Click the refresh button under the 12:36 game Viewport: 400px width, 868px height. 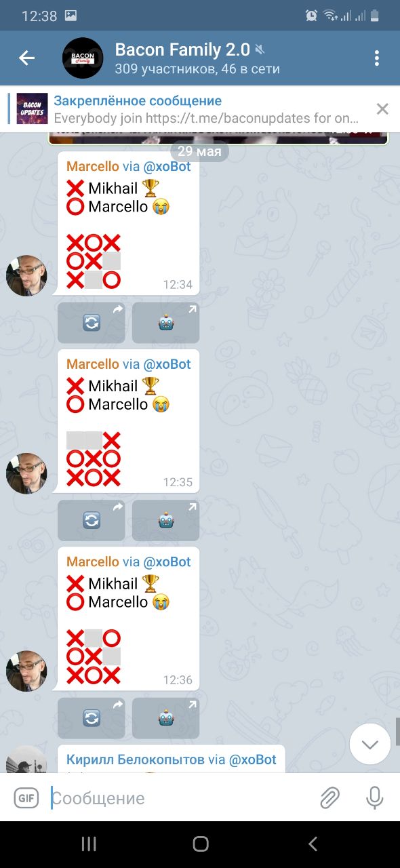click(92, 718)
